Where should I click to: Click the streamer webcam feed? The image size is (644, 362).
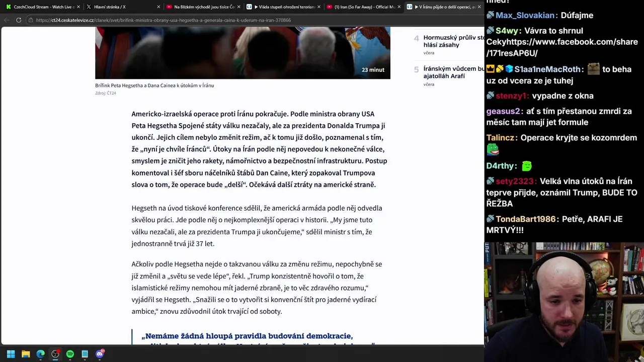click(564, 302)
